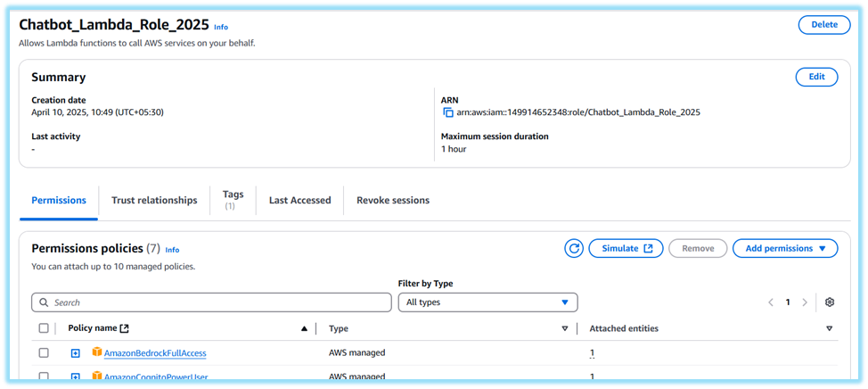
Task: Go to previous page of policies
Action: tap(771, 302)
